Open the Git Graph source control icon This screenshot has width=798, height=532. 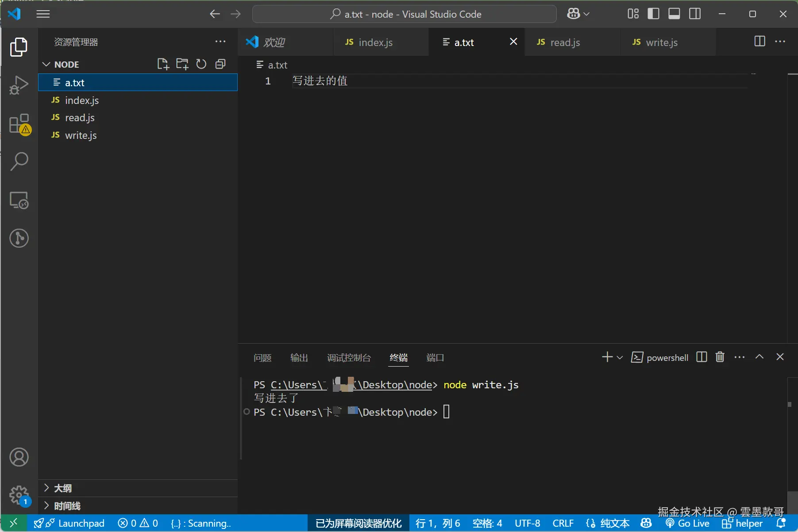[x=19, y=238]
